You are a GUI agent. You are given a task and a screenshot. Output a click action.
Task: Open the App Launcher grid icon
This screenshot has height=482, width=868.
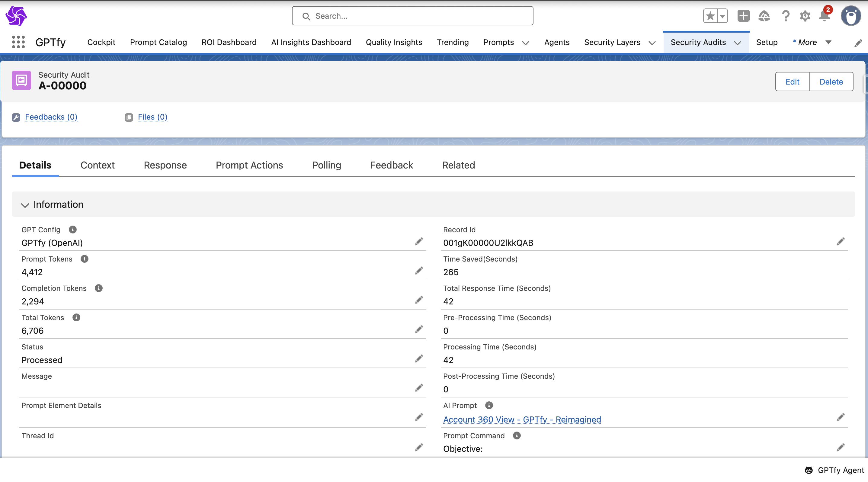18,42
